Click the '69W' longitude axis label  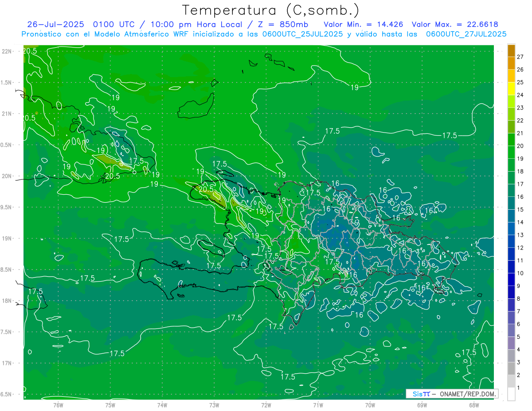(x=422, y=406)
